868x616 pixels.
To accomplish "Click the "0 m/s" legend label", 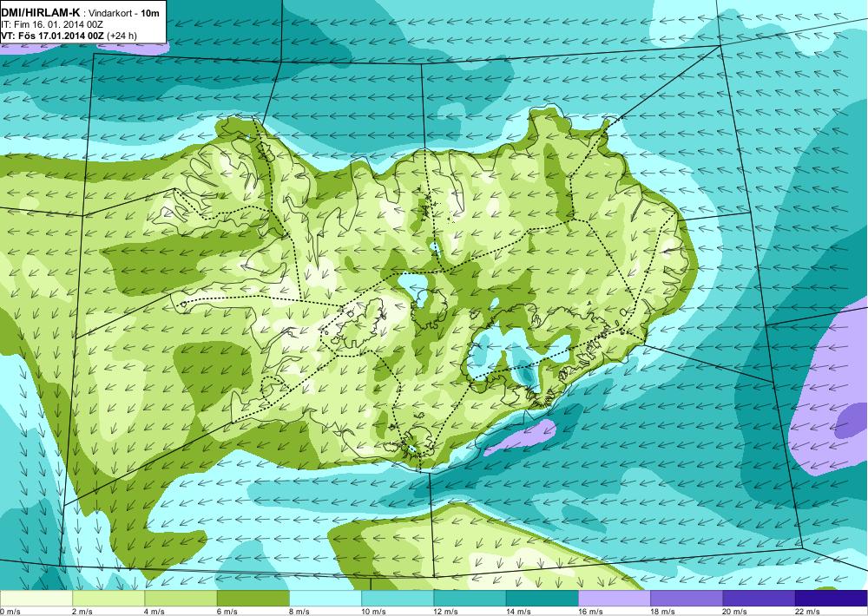I will (x=10, y=612).
